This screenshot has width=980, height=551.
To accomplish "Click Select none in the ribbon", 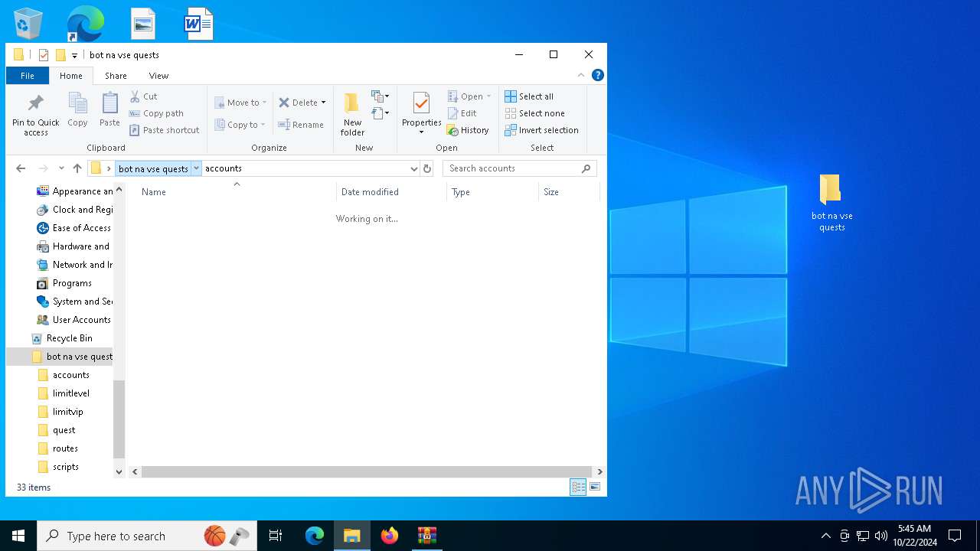I will click(534, 113).
